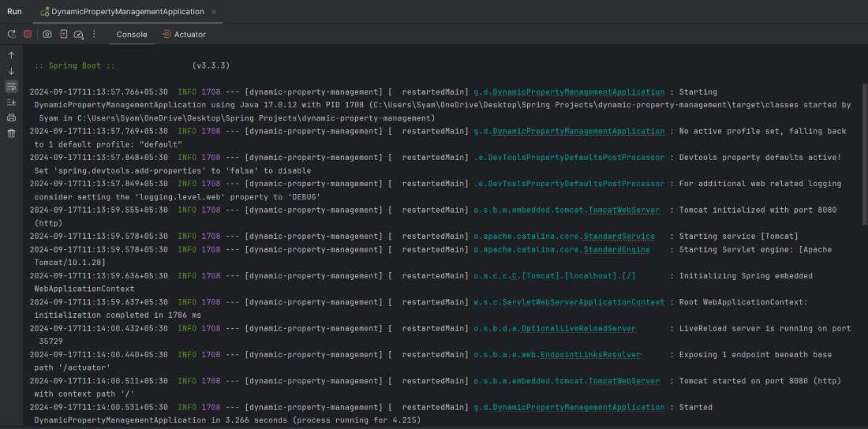Switch to the Actuator tab
This screenshot has width=868, height=429.
[x=184, y=35]
